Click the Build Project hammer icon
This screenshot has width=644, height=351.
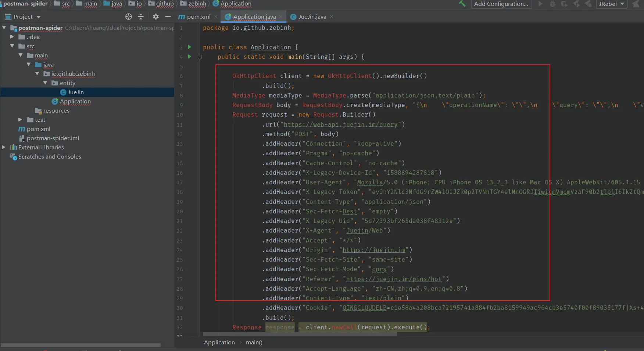(x=462, y=4)
